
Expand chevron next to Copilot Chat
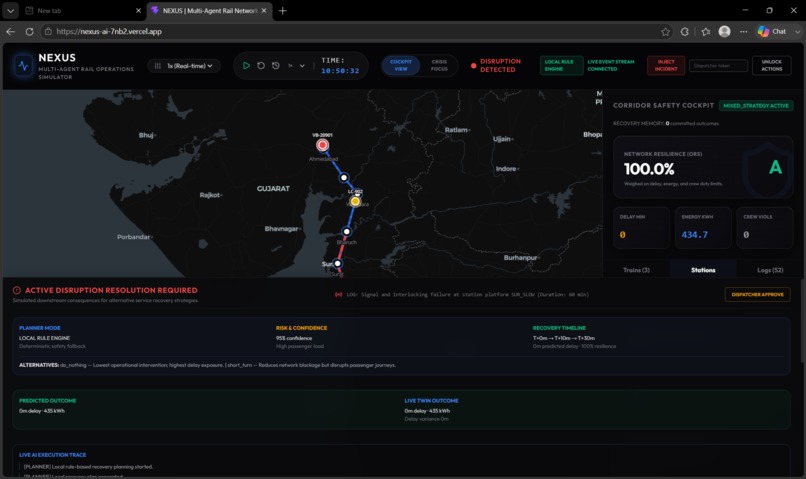[x=797, y=31]
